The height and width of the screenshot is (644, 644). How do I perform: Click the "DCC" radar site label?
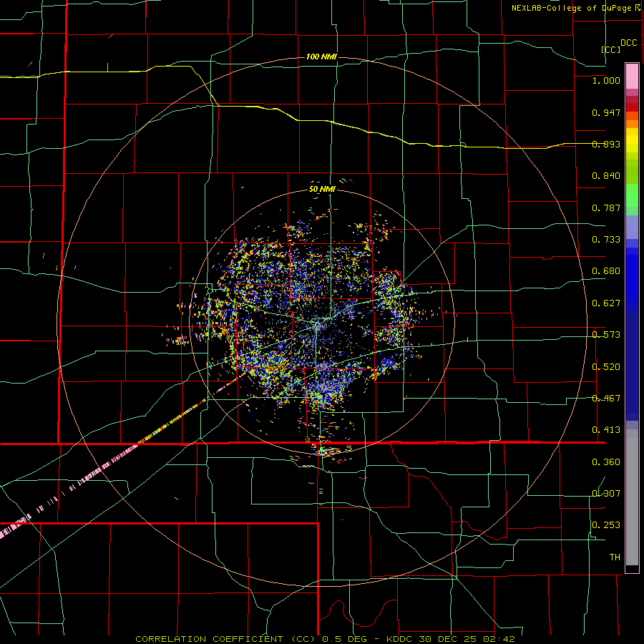[629, 42]
